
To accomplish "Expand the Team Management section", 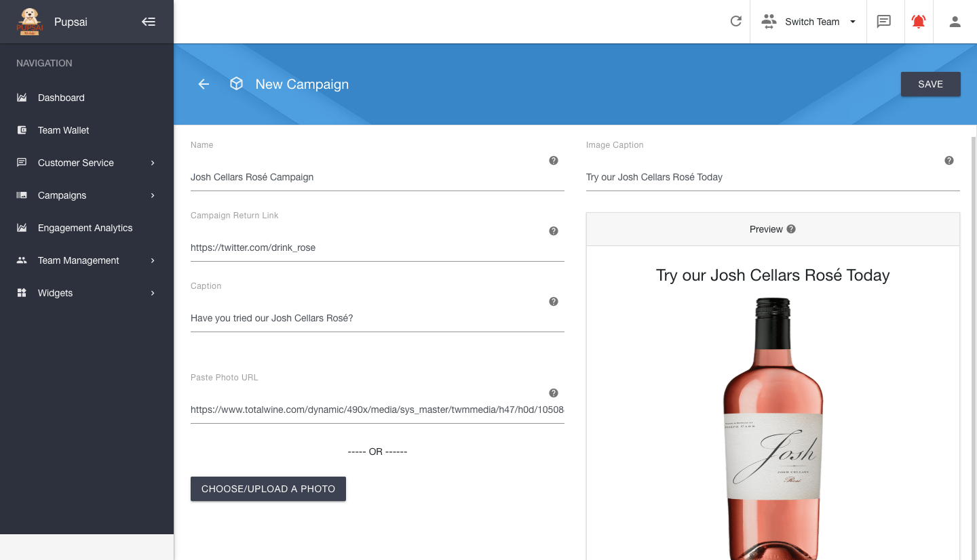I will point(87,260).
